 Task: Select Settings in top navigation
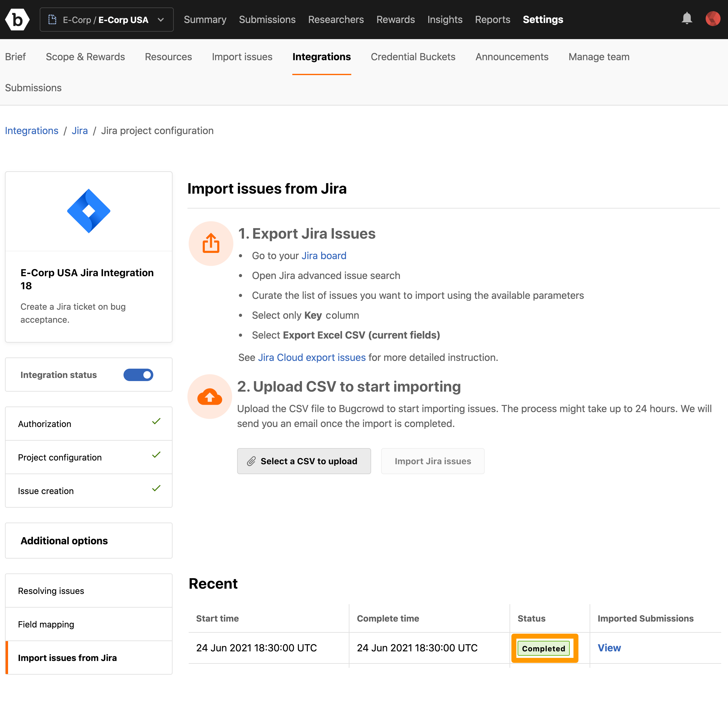543,19
